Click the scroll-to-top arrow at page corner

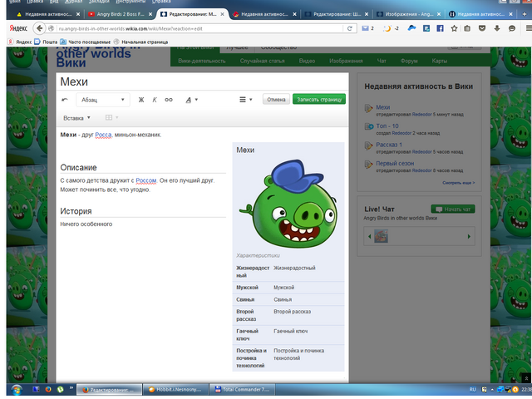point(526,378)
